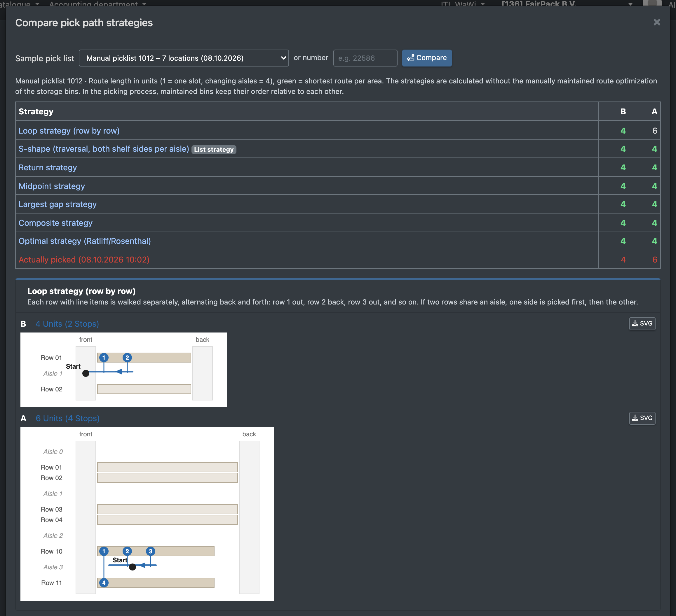Close the Compare pick path strategies dialog
676x616 pixels.
point(656,22)
